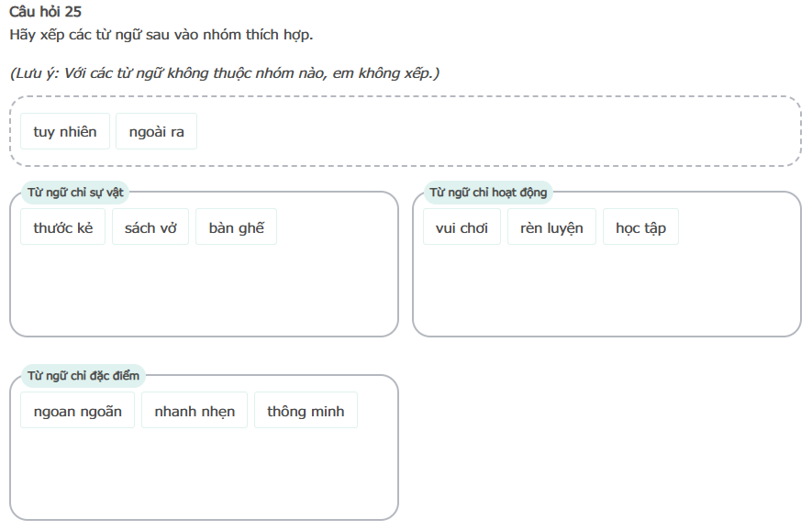The width and height of the screenshot is (812, 530).
Task: Click the 'thước kẻ' word chip
Action: (x=63, y=227)
